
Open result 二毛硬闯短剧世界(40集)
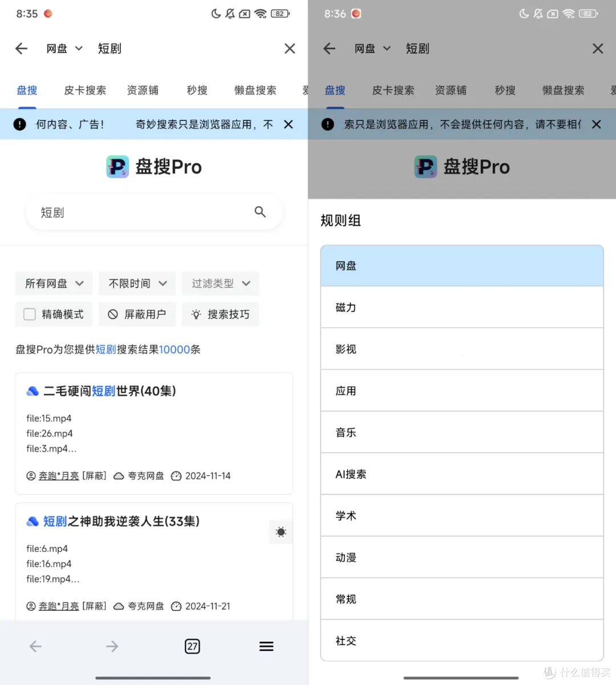click(110, 391)
